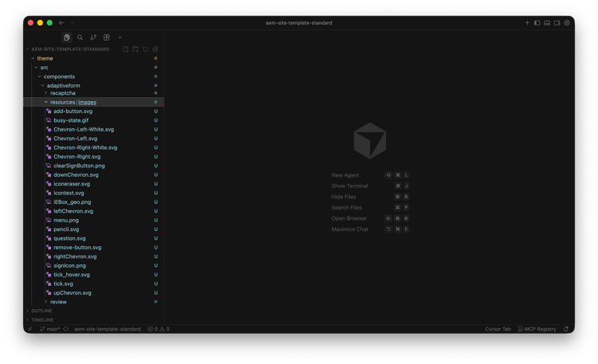Image resolution: width=598 pixels, height=364 pixels.
Task: Open the Extensions view icon
Action: coord(106,37)
